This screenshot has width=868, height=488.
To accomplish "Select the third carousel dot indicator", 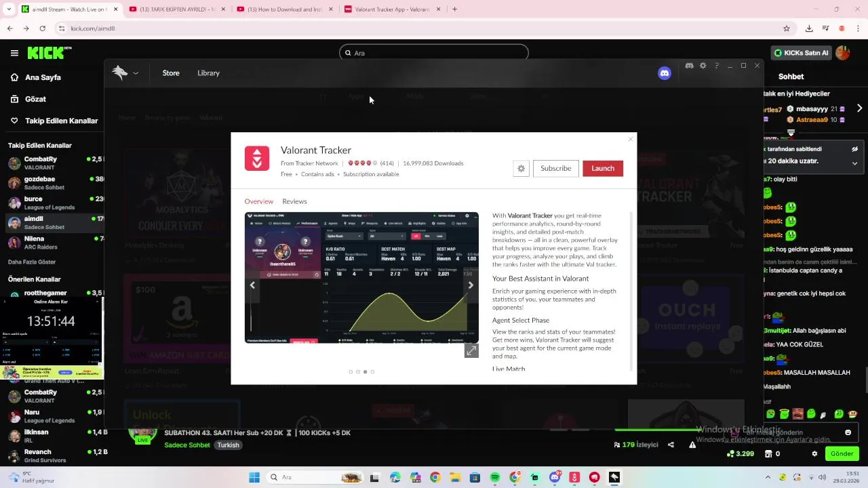I will pyautogui.click(x=365, y=371).
